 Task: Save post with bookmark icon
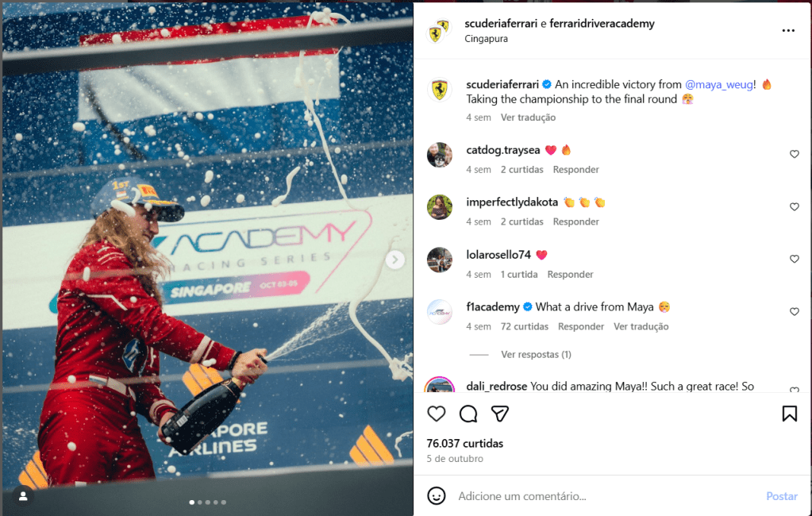pos(789,414)
